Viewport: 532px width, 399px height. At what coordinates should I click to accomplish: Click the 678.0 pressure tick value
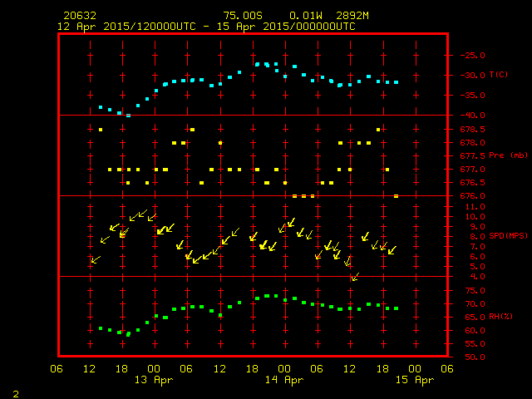(x=473, y=142)
